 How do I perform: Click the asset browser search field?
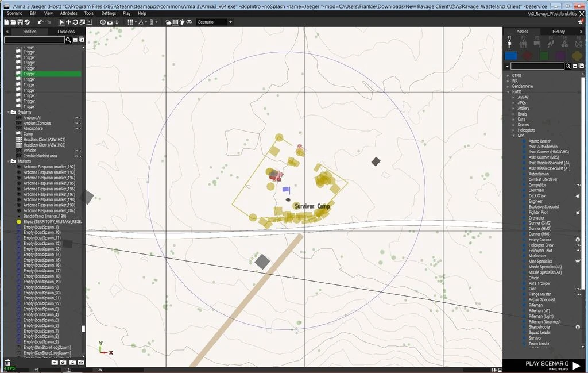(537, 66)
